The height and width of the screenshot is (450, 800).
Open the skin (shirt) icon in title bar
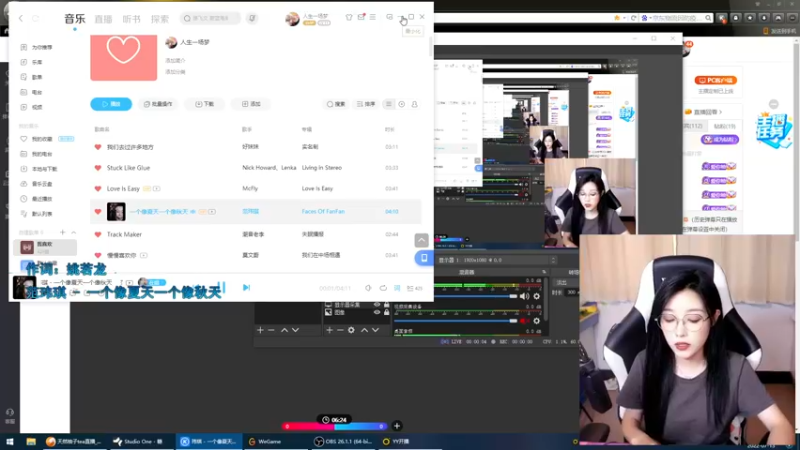(x=349, y=17)
